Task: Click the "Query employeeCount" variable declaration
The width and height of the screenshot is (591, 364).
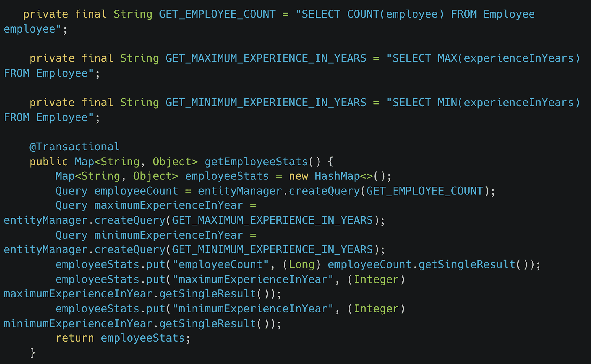Action: (x=117, y=191)
